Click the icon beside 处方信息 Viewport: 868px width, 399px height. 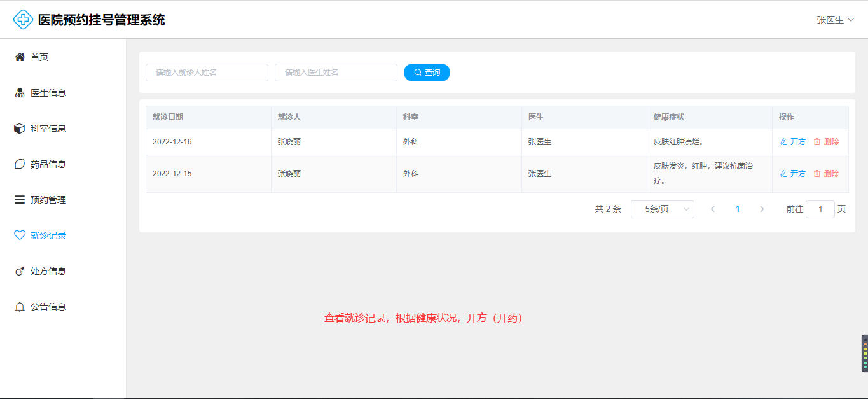[20, 271]
